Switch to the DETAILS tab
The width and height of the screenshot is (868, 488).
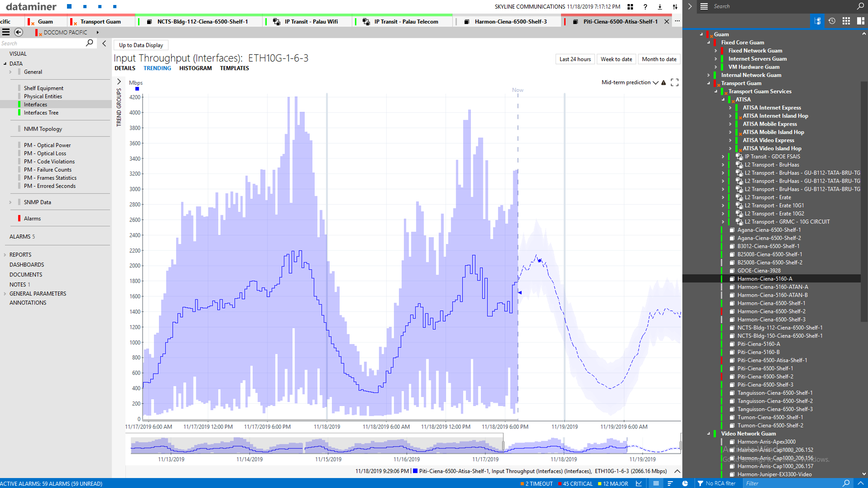125,68
